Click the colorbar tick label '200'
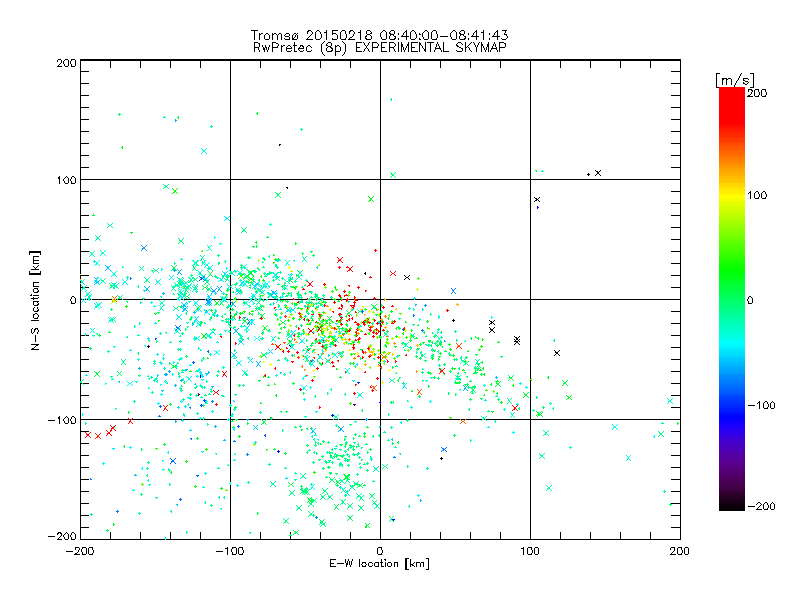The height and width of the screenshot is (600, 800). [x=757, y=93]
